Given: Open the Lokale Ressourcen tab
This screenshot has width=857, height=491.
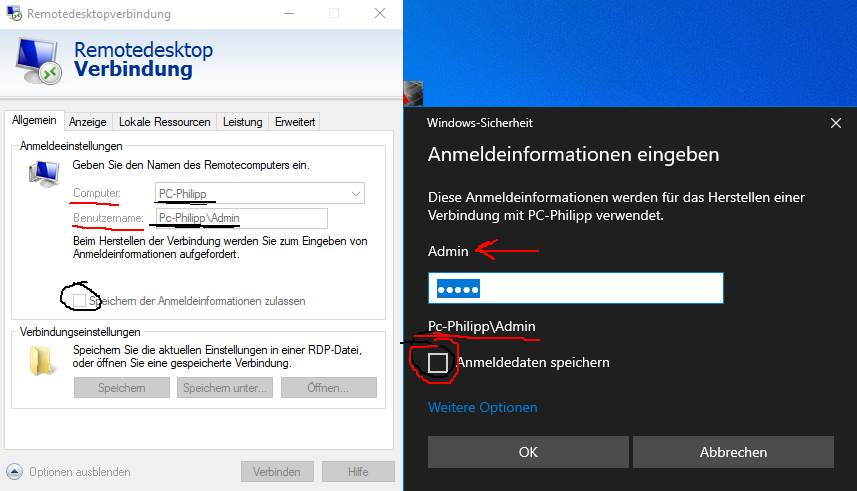Looking at the screenshot, I should 165,122.
